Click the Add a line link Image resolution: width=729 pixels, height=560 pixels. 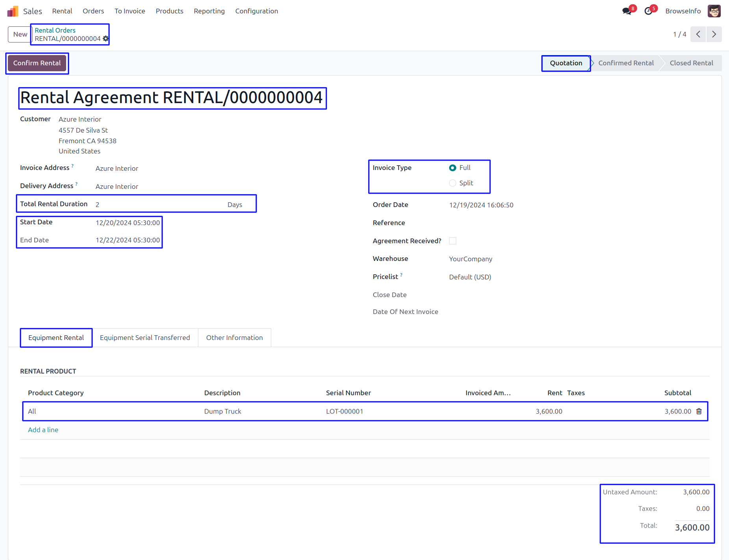[x=43, y=430]
